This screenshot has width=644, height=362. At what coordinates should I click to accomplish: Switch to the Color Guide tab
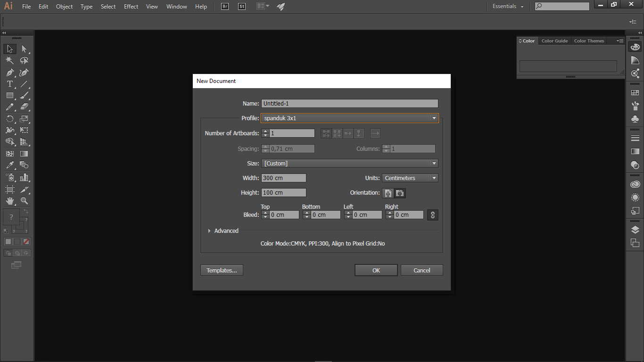coord(554,41)
